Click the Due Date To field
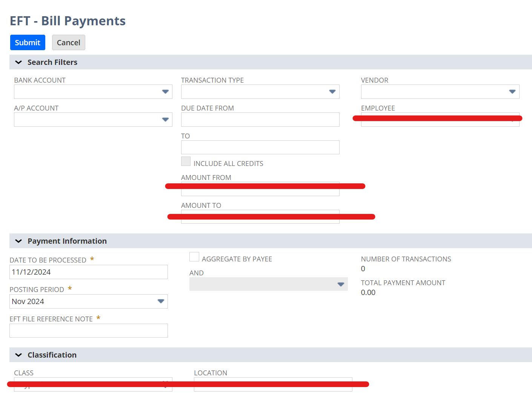This screenshot has width=532, height=404. tap(260, 147)
